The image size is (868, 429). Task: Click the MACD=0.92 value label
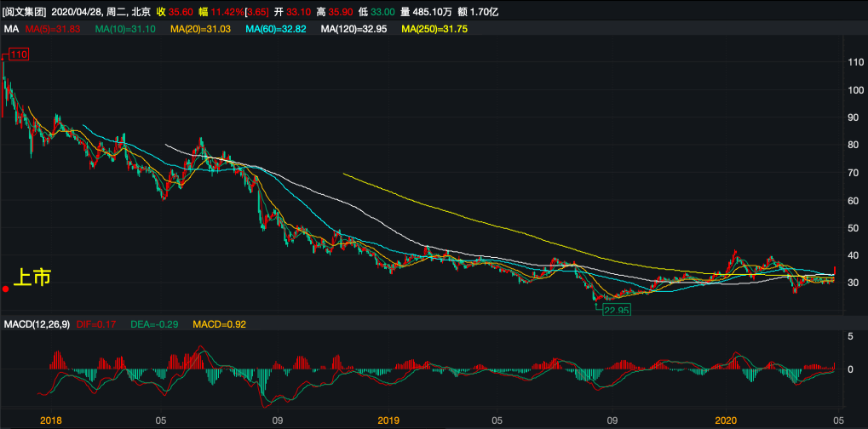220,324
